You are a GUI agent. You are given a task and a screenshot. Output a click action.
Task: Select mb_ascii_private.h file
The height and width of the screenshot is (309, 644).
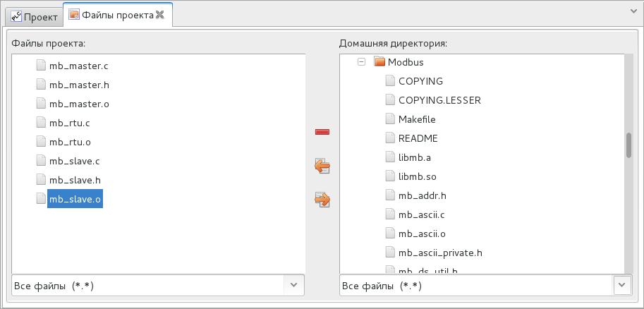click(439, 253)
